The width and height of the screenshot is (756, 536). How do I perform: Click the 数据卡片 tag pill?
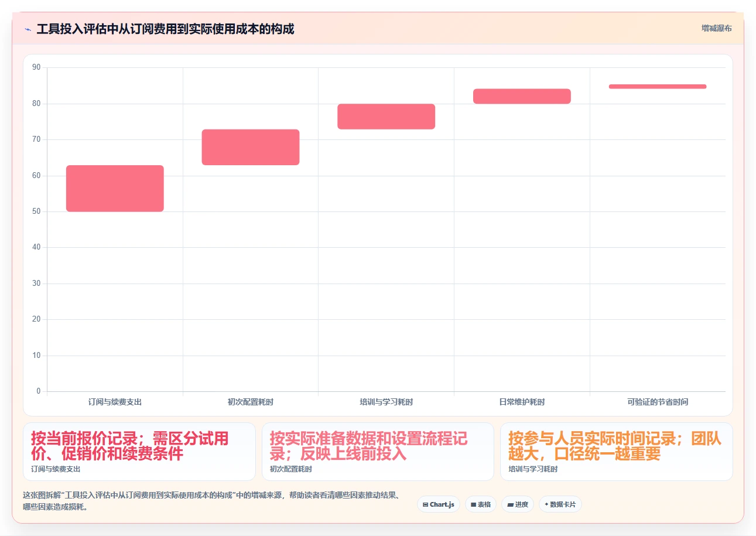tap(560, 504)
